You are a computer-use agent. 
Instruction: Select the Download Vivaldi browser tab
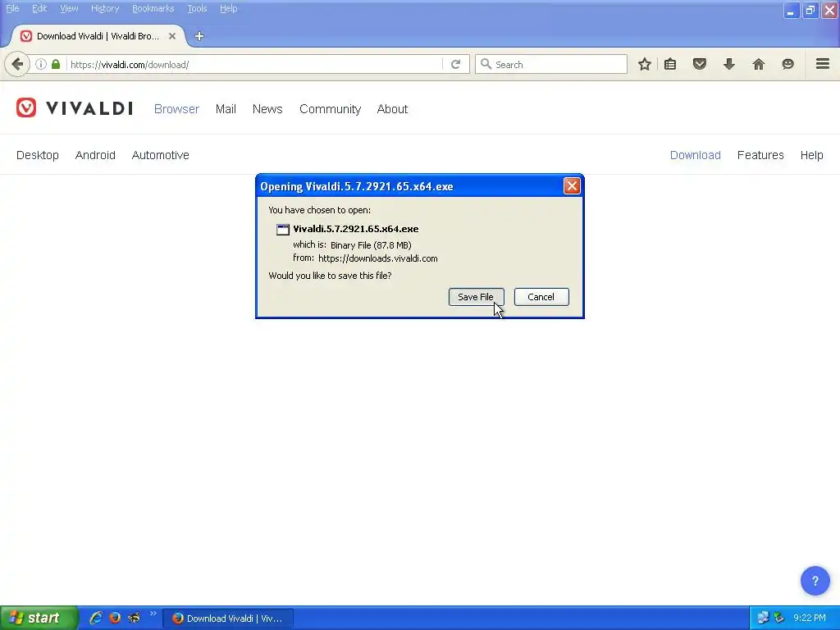[98, 36]
